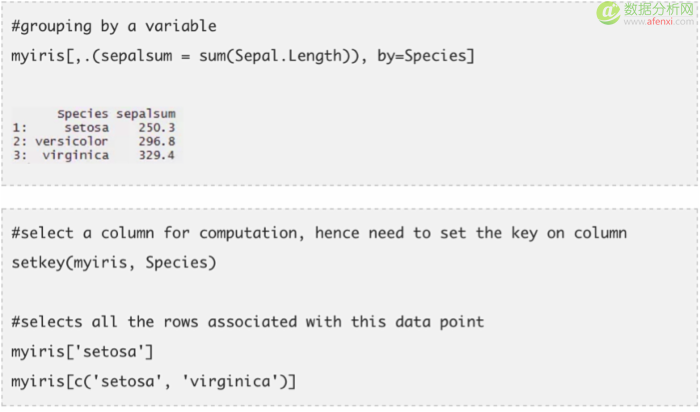
Task: Open the www.afenxi.com watermark link
Action: (658, 21)
